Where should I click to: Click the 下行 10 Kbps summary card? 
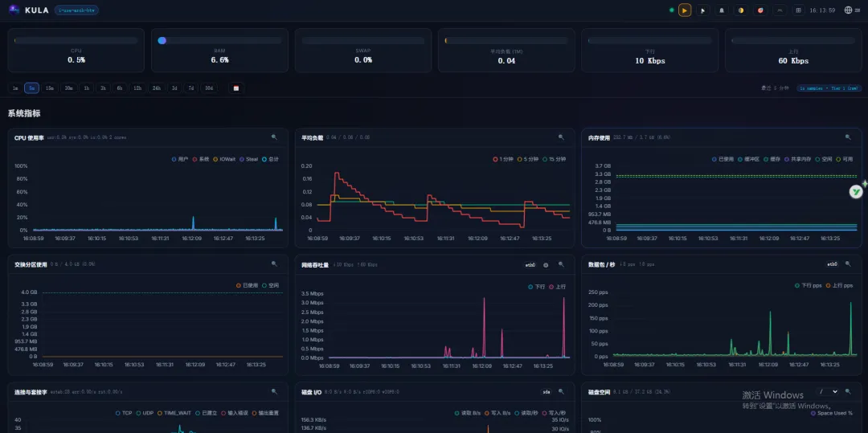pos(649,51)
